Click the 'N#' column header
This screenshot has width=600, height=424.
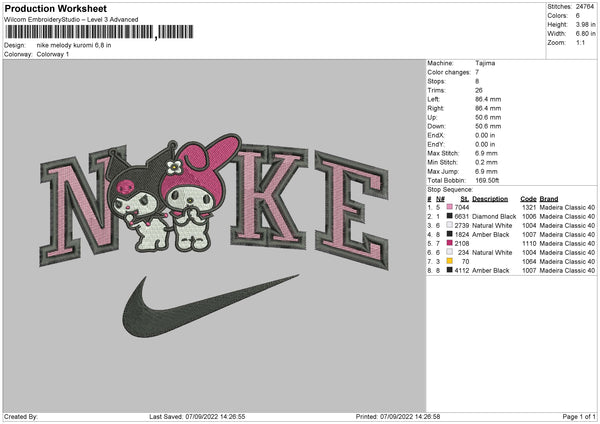(x=440, y=199)
